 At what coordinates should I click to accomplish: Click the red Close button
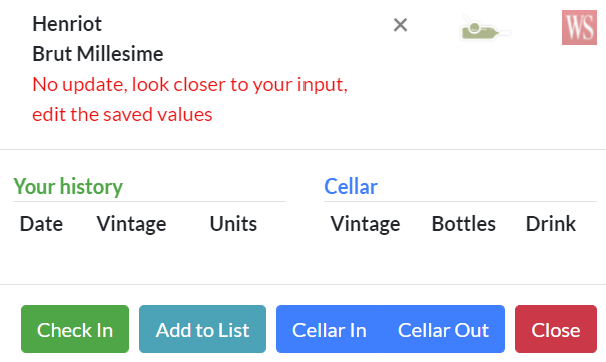pos(556,329)
